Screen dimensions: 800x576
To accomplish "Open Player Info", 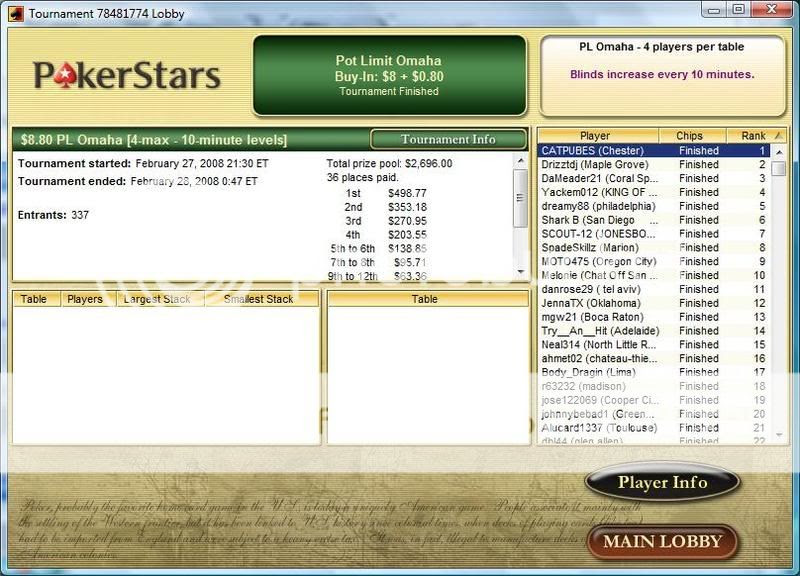I will pos(662,482).
